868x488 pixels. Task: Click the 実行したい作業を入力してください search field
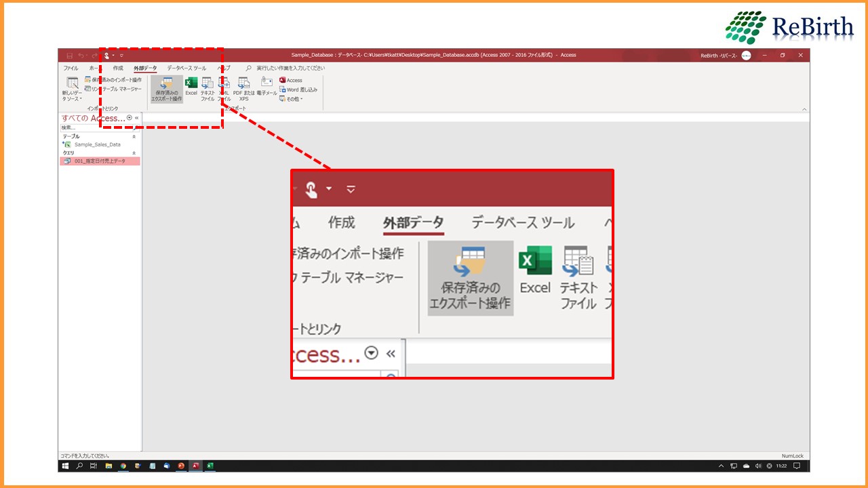(x=290, y=68)
